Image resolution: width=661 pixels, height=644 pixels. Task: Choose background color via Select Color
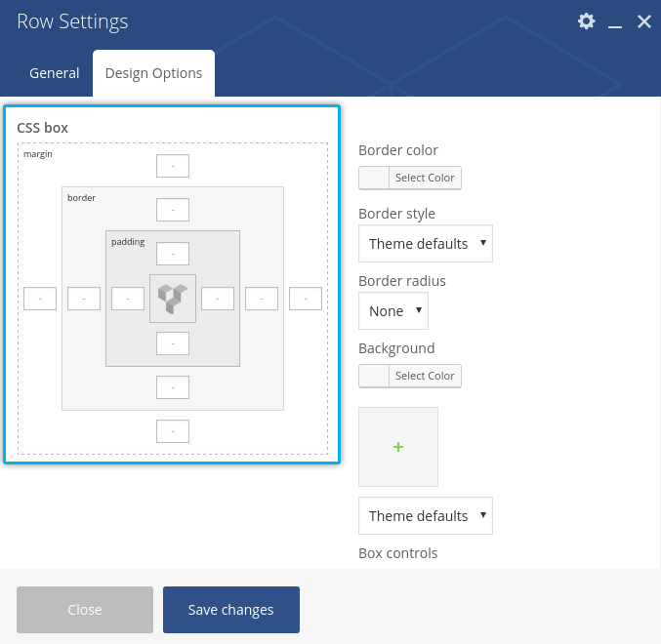410,376
